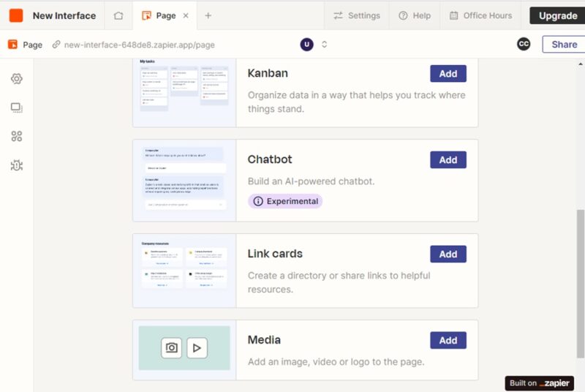
Task: Click the Link cards preview thumbnail
Action: pos(184,271)
